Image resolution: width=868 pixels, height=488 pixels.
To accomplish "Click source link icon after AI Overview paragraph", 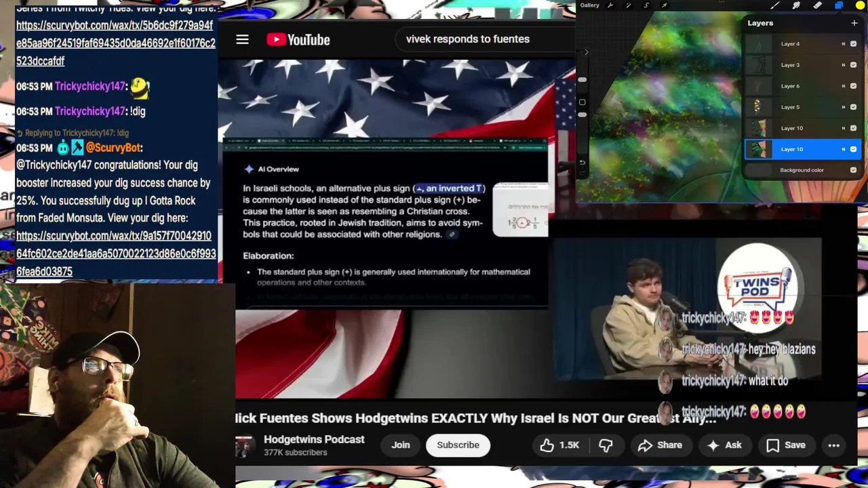I will point(452,235).
